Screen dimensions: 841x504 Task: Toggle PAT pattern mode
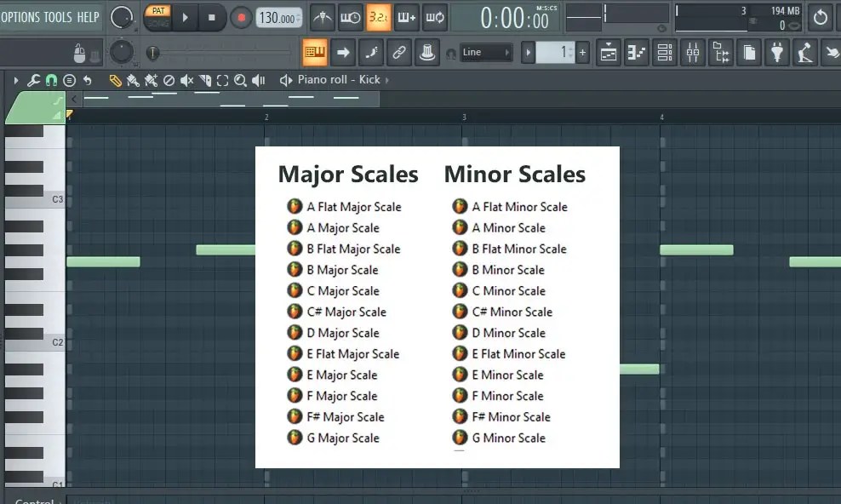[157, 11]
